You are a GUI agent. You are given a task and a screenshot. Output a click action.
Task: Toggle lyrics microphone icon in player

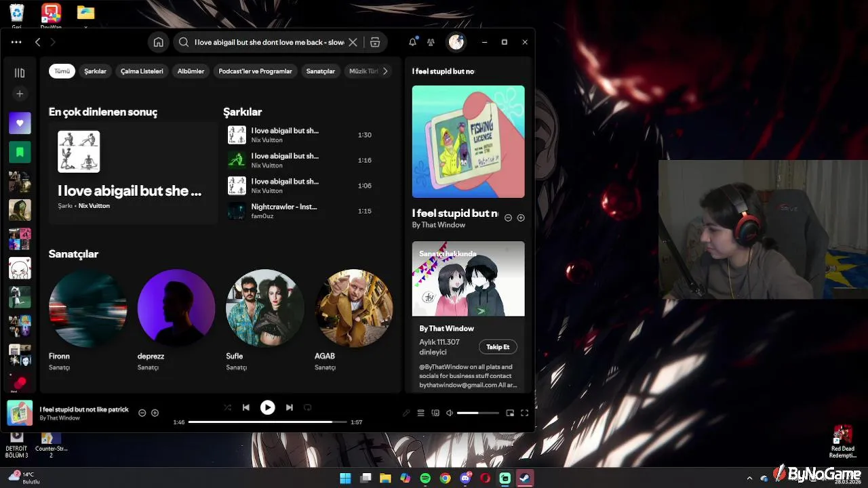point(406,413)
